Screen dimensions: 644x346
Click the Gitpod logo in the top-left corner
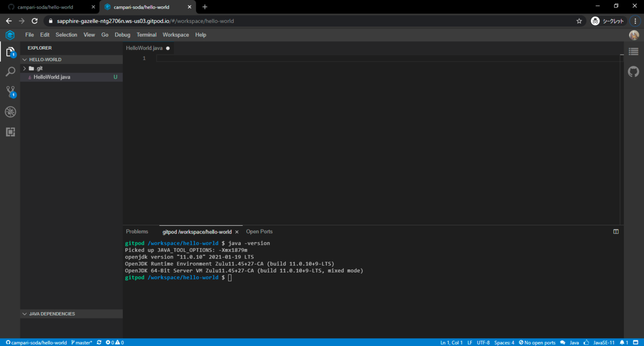[10, 35]
